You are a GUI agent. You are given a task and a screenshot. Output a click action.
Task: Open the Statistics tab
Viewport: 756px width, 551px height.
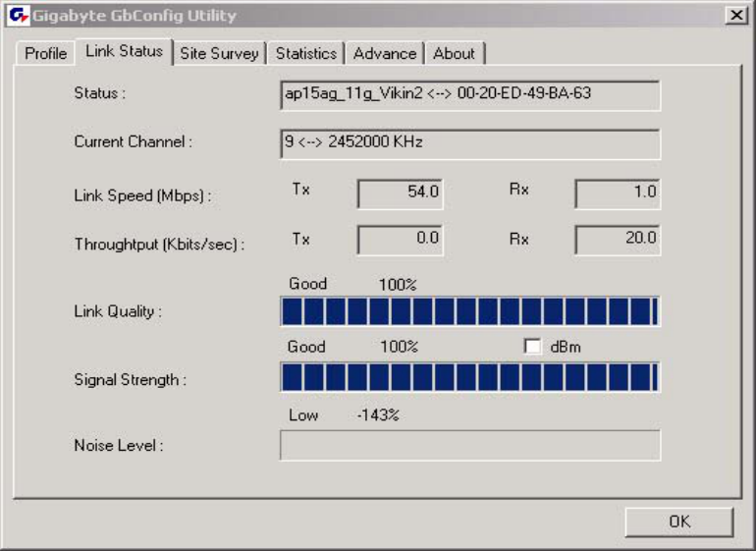tap(306, 53)
